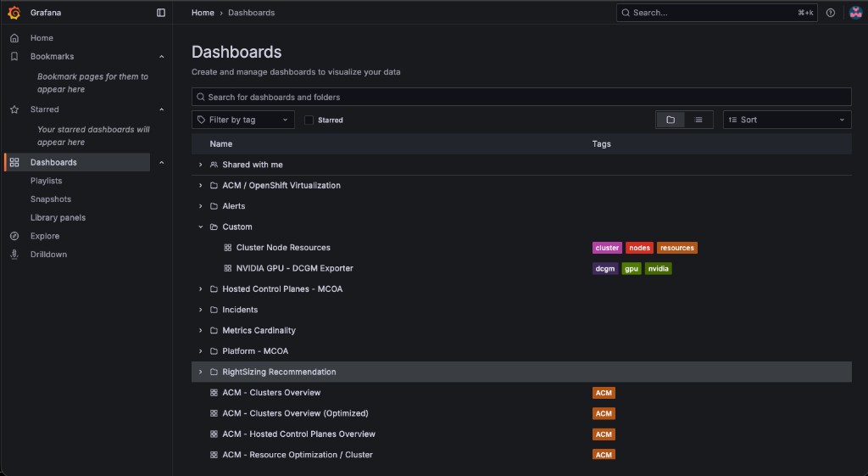Image resolution: width=868 pixels, height=476 pixels.
Task: Click the Explore compass icon
Action: point(14,236)
